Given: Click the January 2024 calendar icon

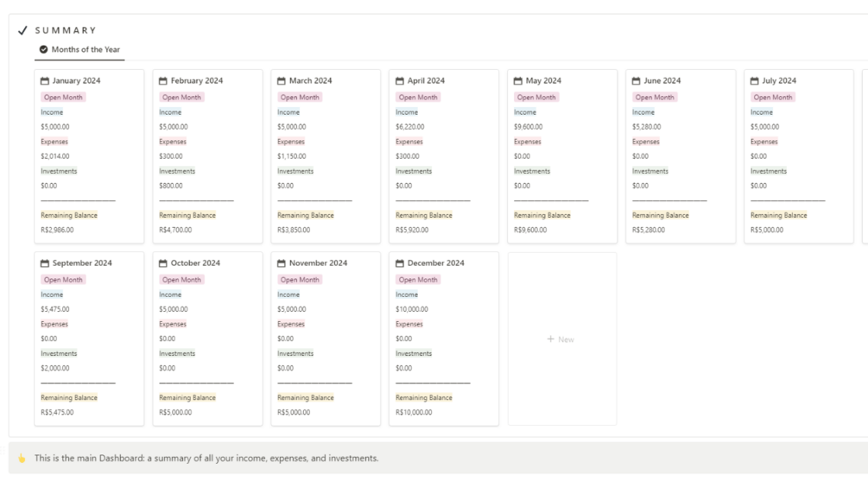Looking at the screenshot, I should (45, 81).
